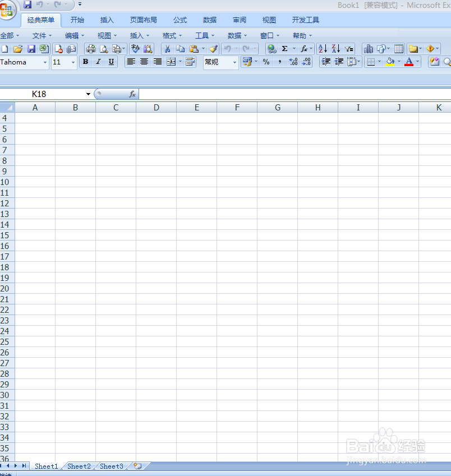Open the 文件 menu
The image size is (451, 476).
tap(42, 36)
